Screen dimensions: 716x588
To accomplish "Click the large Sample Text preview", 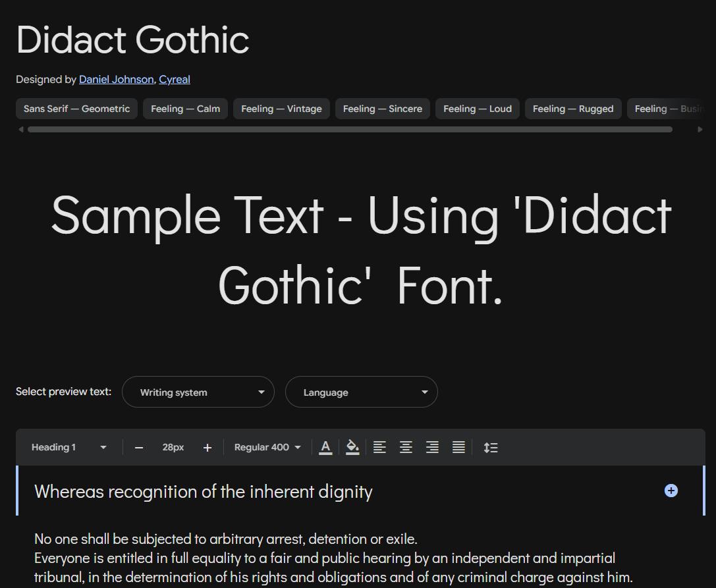I will coord(361,250).
